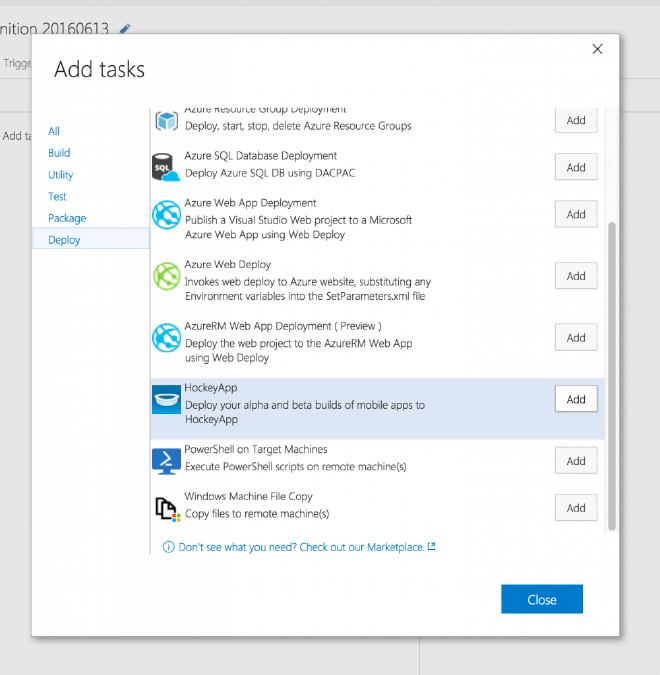Image resolution: width=660 pixels, height=675 pixels.
Task: Select the Azure SQL Database Deployment title
Action: point(260,156)
